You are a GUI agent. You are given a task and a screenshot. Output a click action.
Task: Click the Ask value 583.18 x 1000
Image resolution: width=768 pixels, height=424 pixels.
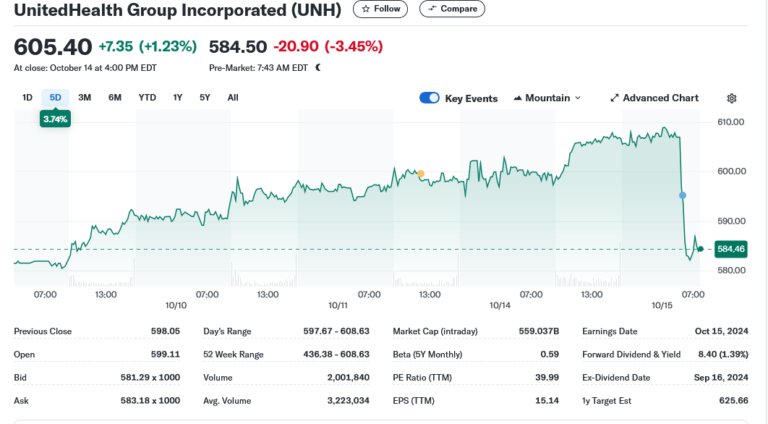150,400
